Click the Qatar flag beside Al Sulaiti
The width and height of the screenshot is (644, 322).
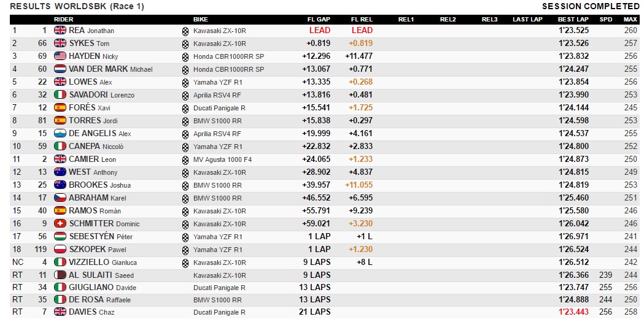(x=60, y=275)
